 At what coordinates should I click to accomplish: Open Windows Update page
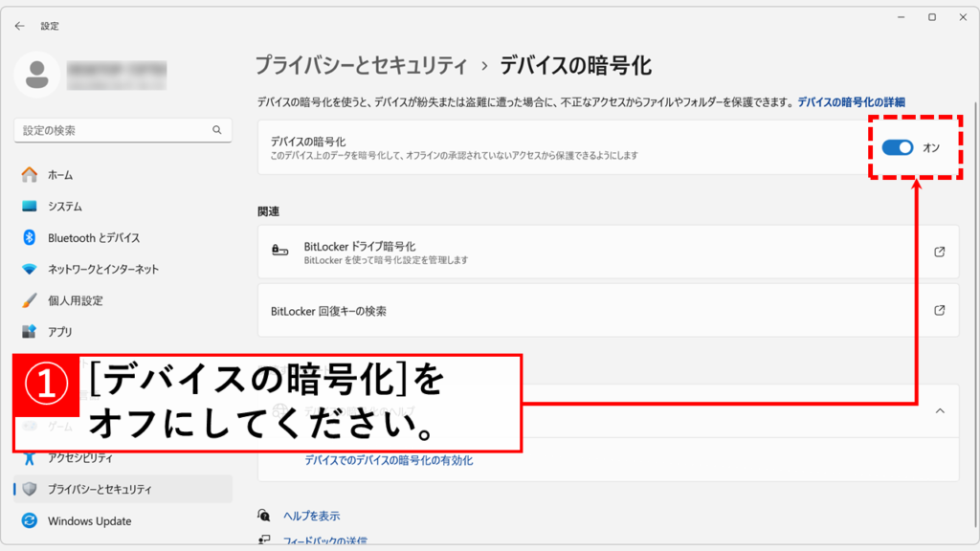click(x=89, y=521)
